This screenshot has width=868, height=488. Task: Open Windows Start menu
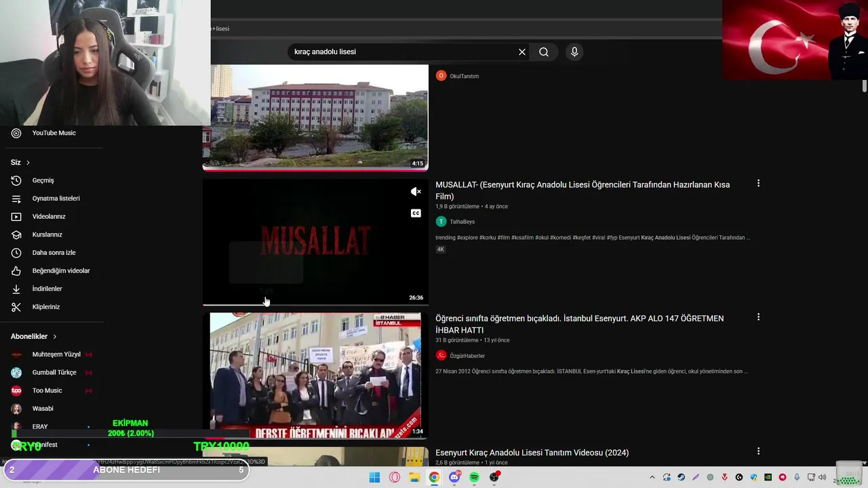pos(374,477)
